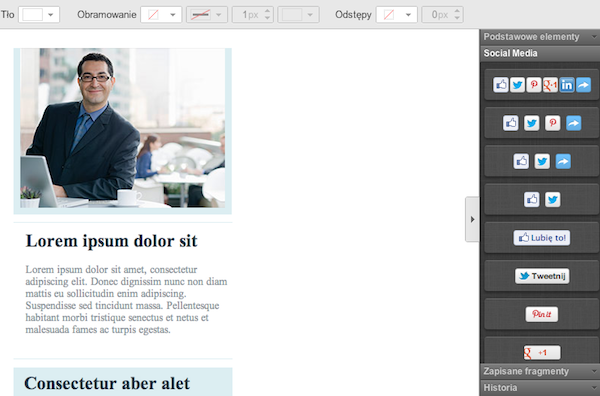Open the 'Social Media' panel section
This screenshot has width=600, height=396.
tap(540, 53)
